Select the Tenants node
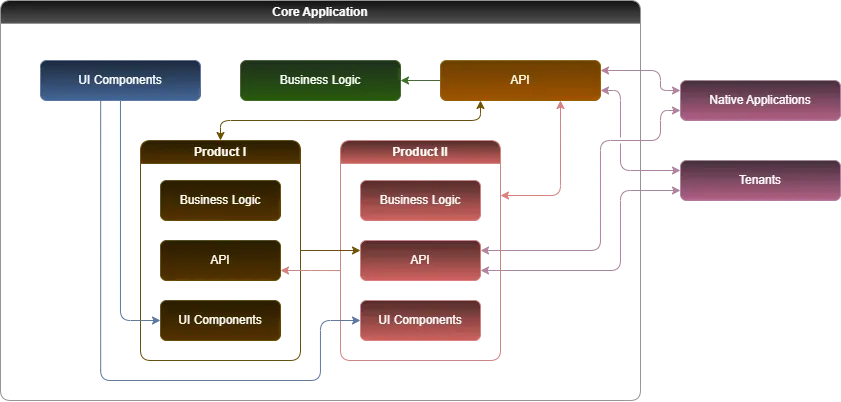 (x=760, y=180)
